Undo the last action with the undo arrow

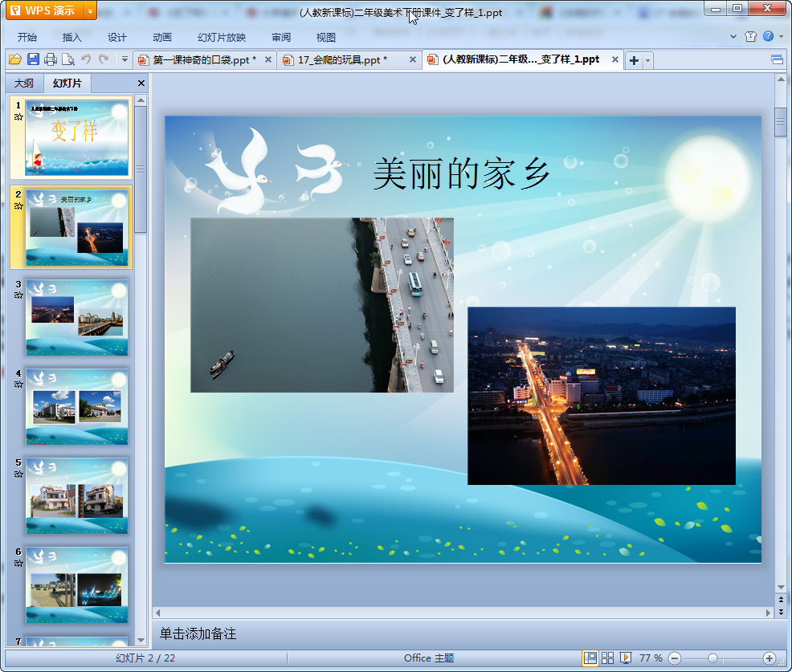point(86,59)
